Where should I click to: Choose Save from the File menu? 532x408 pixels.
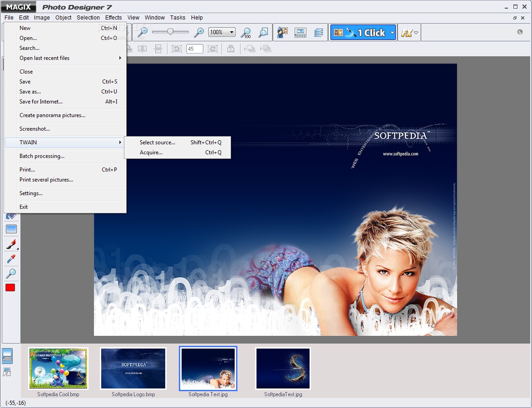(65, 82)
